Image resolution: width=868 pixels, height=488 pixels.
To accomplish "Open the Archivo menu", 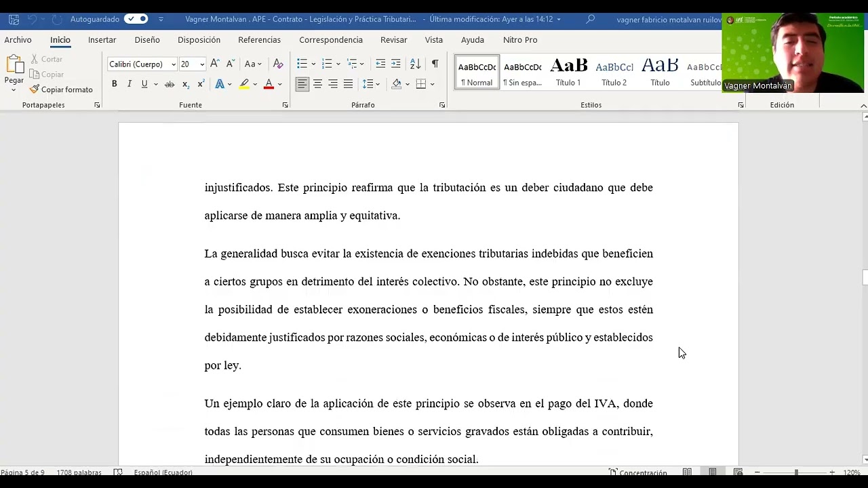I will coord(18,40).
